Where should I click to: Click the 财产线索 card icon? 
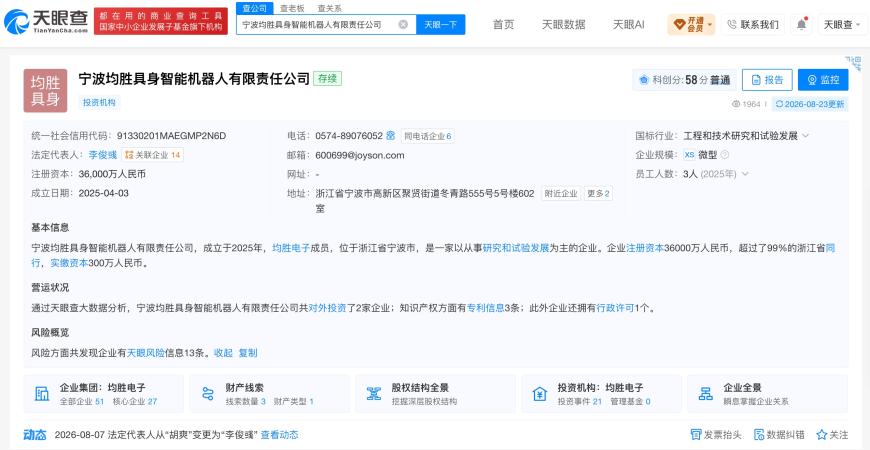click(x=208, y=393)
